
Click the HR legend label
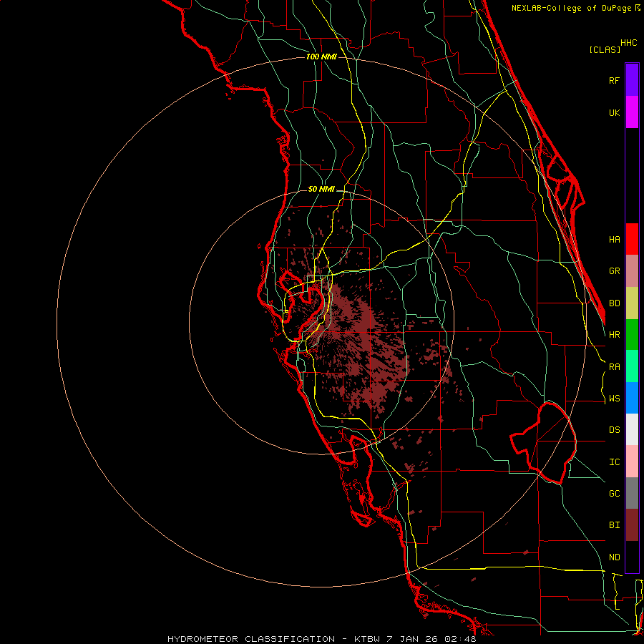click(615, 335)
